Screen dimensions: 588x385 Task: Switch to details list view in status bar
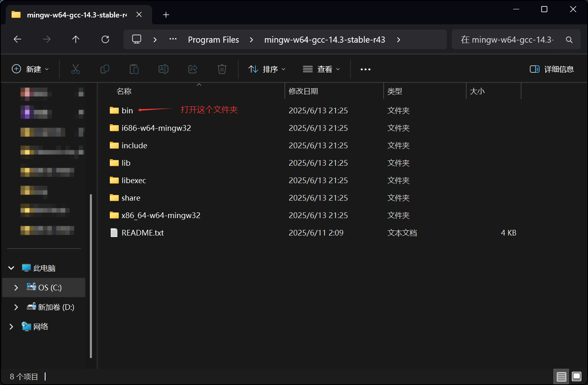[x=562, y=376]
